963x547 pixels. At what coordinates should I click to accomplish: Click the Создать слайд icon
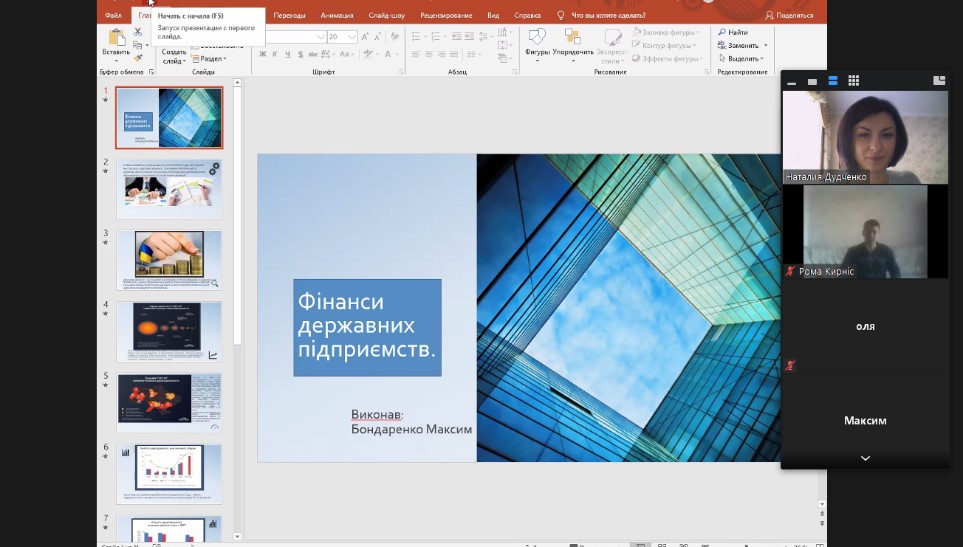click(x=174, y=51)
